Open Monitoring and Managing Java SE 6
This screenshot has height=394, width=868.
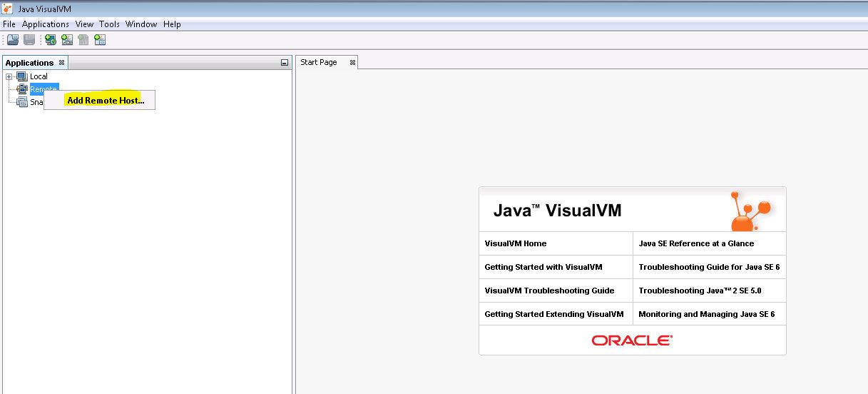pyautogui.click(x=707, y=314)
